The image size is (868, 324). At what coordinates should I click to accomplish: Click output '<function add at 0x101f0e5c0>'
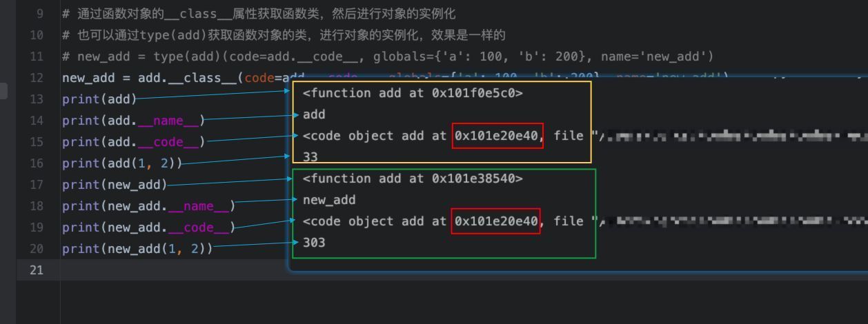413,93
